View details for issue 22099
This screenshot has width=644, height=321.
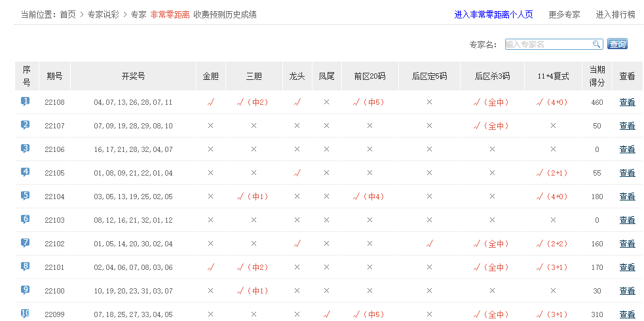tap(627, 314)
